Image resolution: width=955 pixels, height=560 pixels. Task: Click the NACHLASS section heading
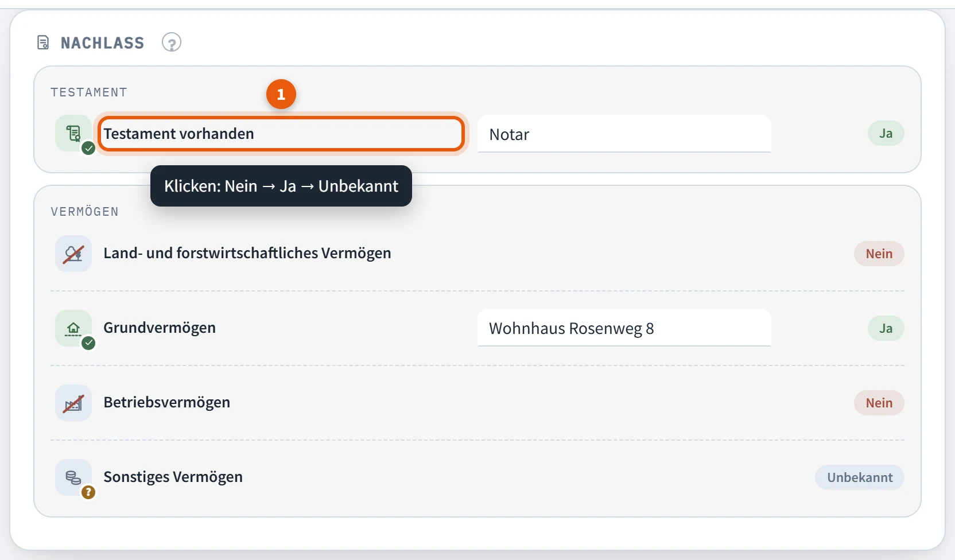pyautogui.click(x=103, y=43)
